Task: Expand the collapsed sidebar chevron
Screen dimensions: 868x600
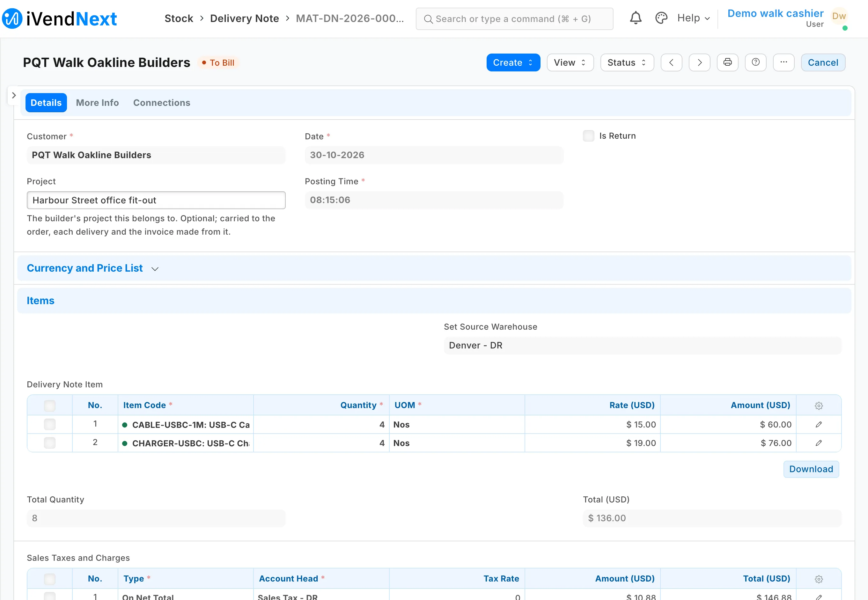Action: (x=13, y=95)
